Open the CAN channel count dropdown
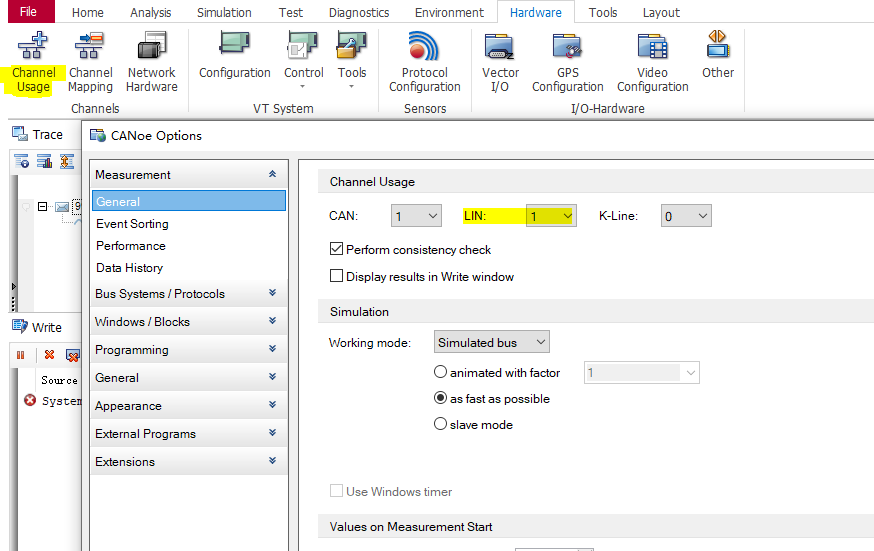The image size is (874, 551). (416, 216)
